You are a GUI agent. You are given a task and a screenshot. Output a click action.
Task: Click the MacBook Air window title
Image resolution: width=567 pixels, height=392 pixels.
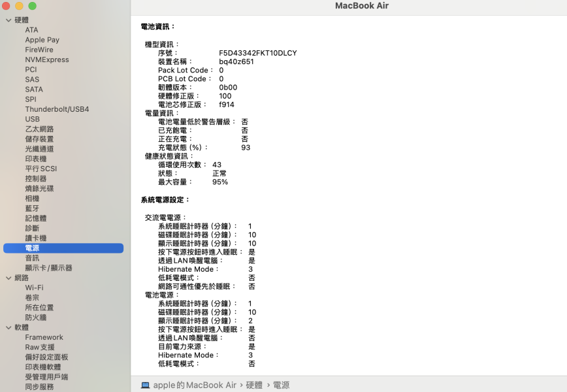pyautogui.click(x=362, y=6)
